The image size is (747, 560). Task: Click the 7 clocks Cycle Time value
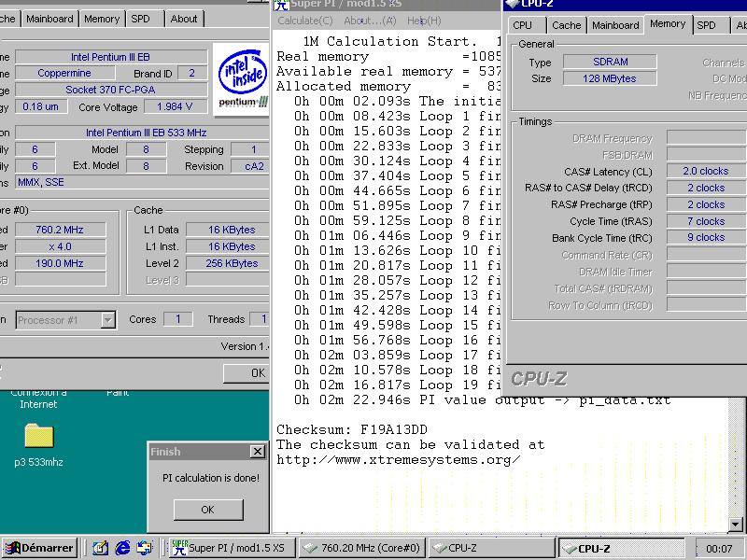[x=706, y=221]
